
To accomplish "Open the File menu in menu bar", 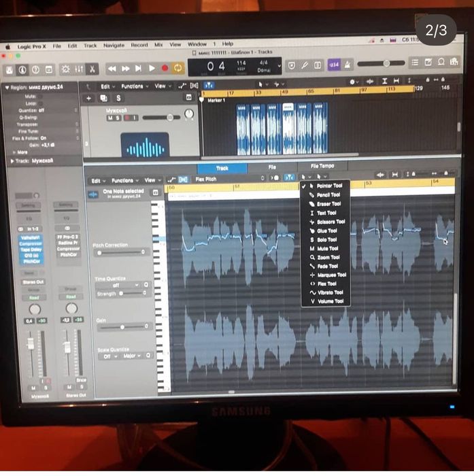I will [x=56, y=46].
